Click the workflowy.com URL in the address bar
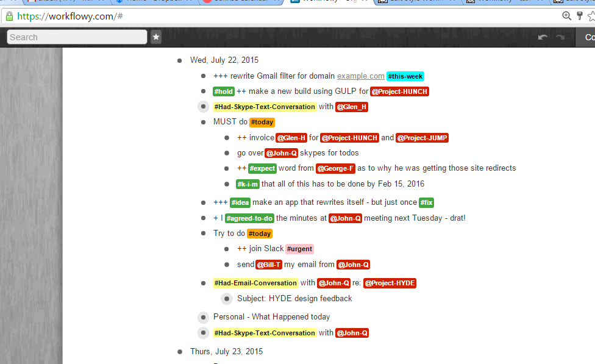This screenshot has width=595, height=364. coord(70,16)
